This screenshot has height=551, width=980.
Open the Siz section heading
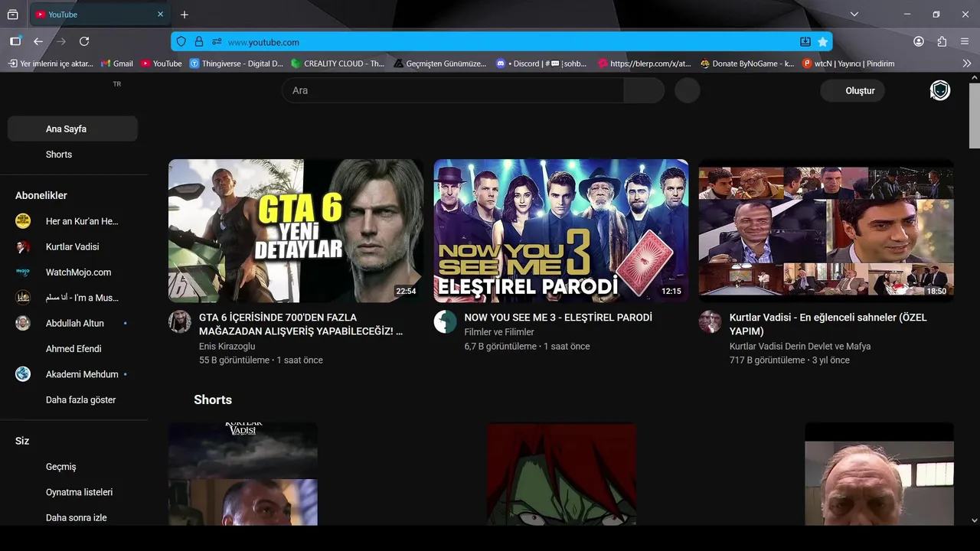coord(22,441)
